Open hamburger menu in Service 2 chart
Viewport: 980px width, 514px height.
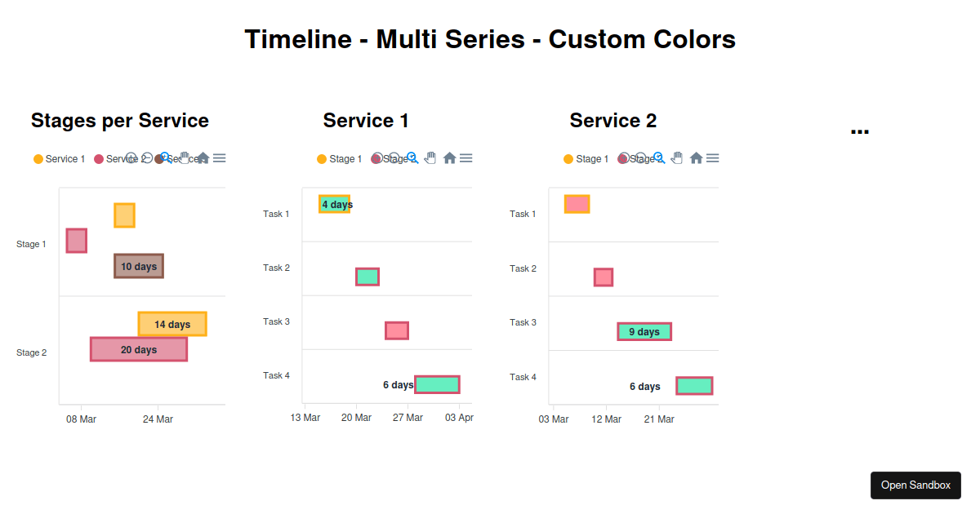click(x=712, y=158)
